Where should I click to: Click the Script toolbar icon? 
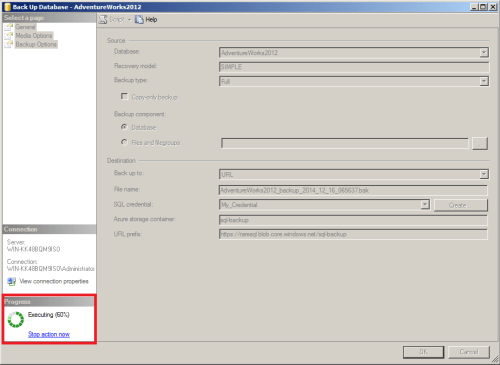coord(103,20)
